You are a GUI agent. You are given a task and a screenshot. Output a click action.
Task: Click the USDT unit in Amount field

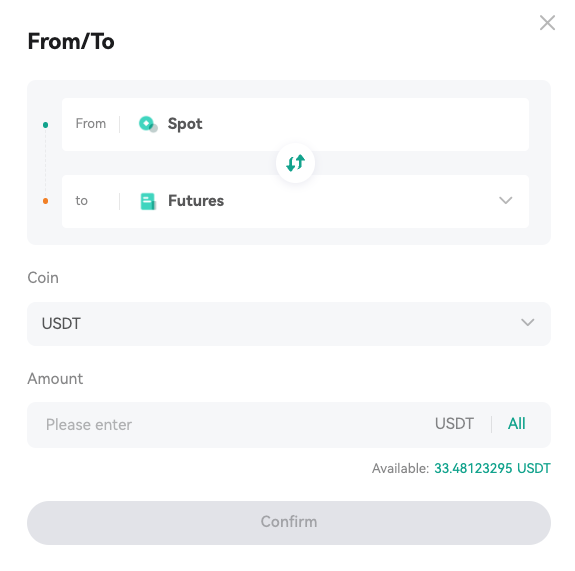coord(454,424)
